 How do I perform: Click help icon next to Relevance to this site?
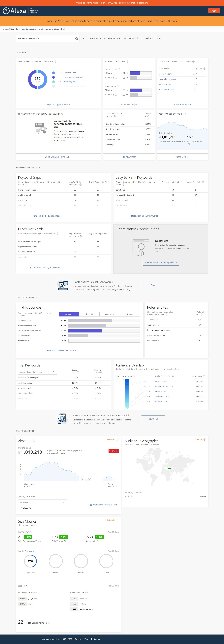pos(182,182)
